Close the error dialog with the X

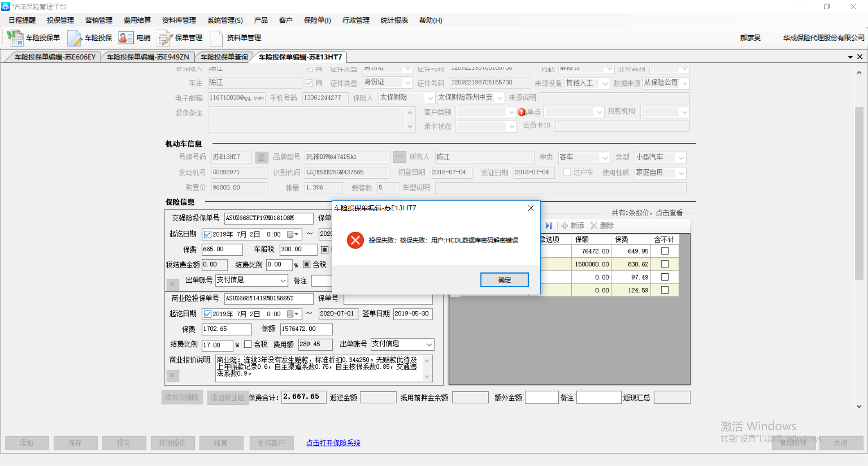531,208
